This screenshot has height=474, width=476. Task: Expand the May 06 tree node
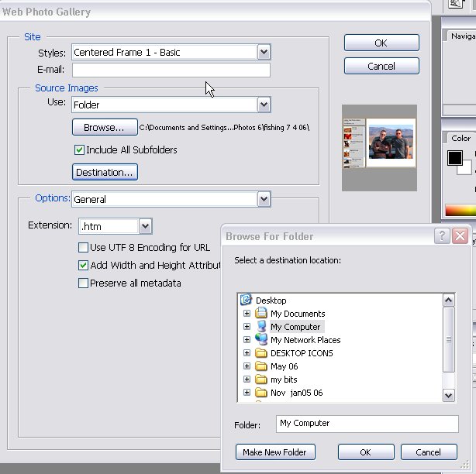247,366
